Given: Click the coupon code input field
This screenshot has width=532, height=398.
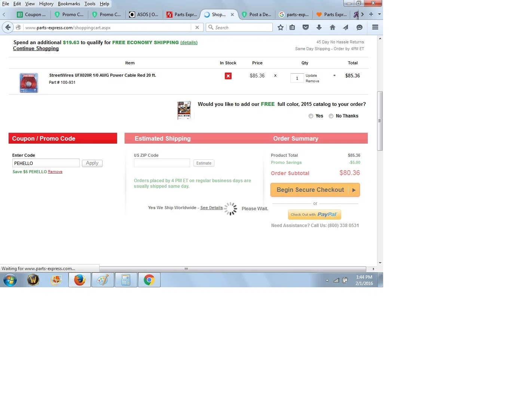Looking at the screenshot, I should [x=46, y=163].
